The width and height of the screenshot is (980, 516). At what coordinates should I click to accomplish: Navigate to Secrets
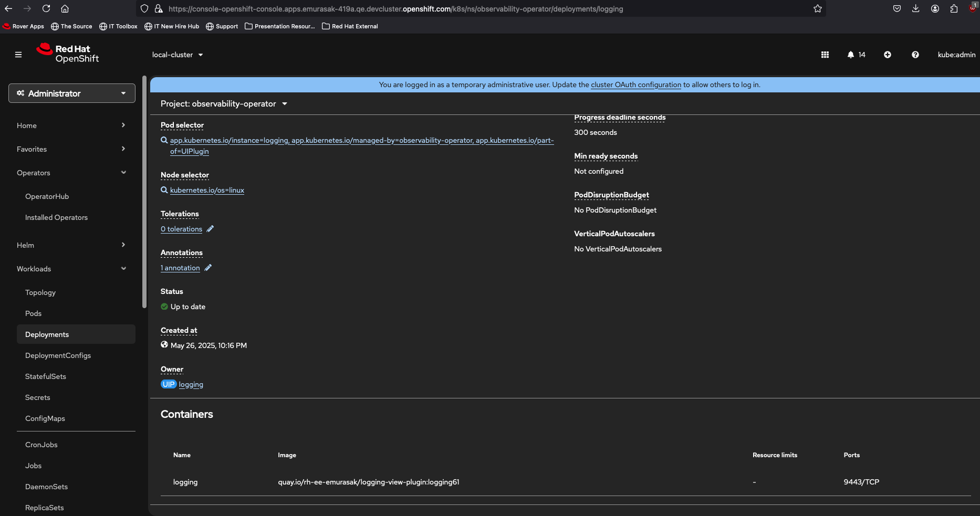pyautogui.click(x=38, y=397)
